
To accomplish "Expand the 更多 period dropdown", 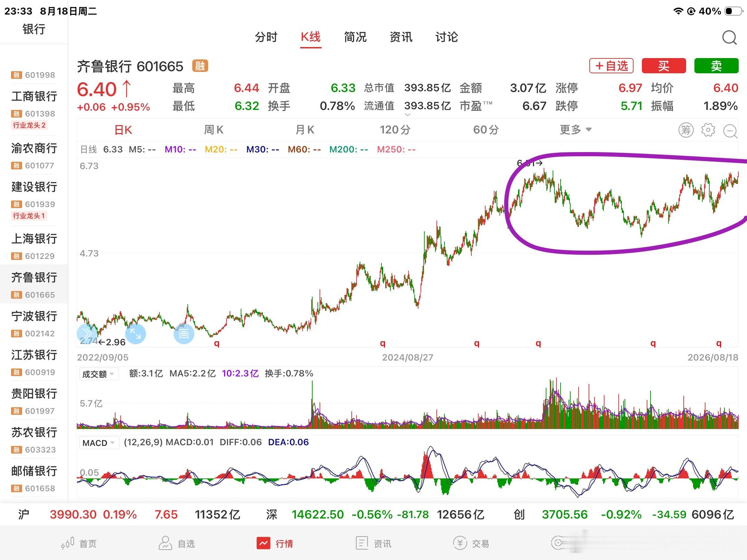I will (576, 130).
